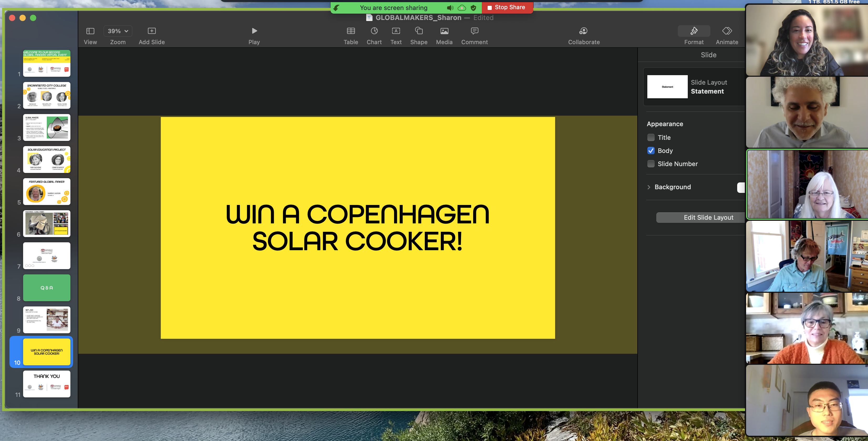Enable the Title checkbox
This screenshot has height=441, width=868.
coord(651,137)
